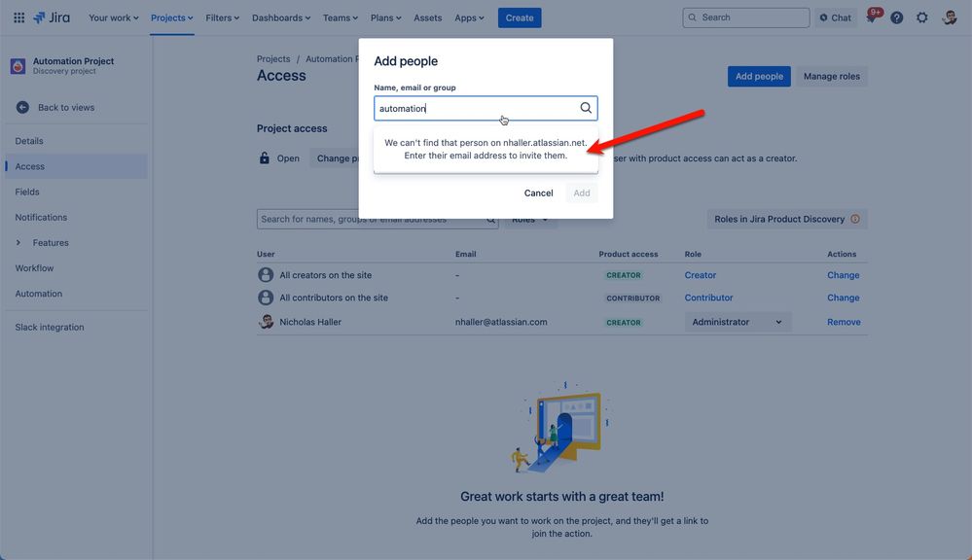Open Notifications in the sidebar
Image resolution: width=972 pixels, height=560 pixels.
(41, 217)
